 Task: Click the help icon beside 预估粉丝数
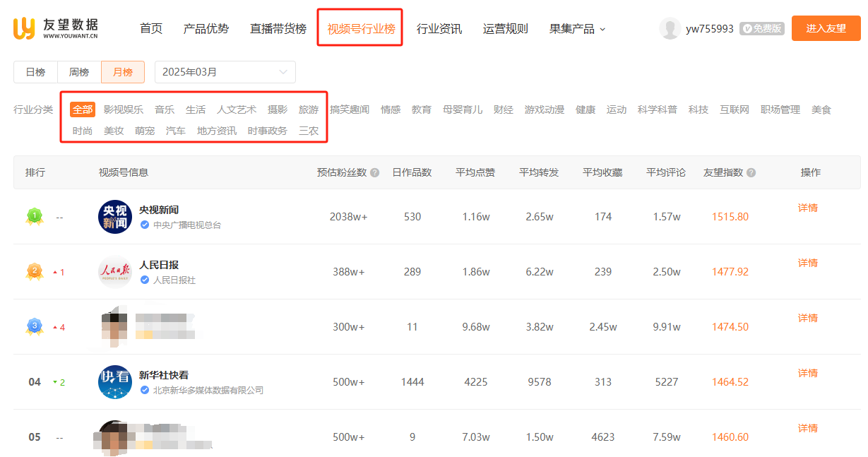[375, 173]
